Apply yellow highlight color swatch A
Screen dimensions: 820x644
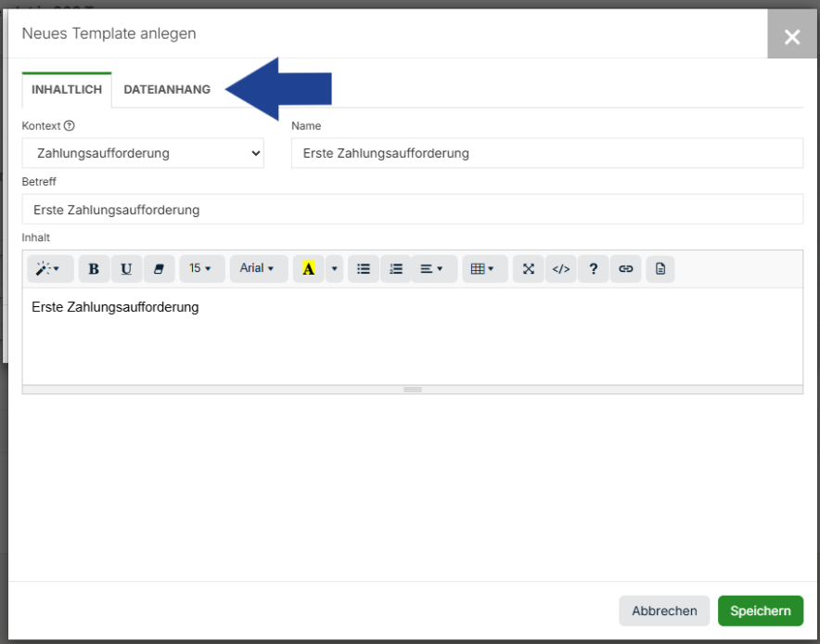click(308, 269)
